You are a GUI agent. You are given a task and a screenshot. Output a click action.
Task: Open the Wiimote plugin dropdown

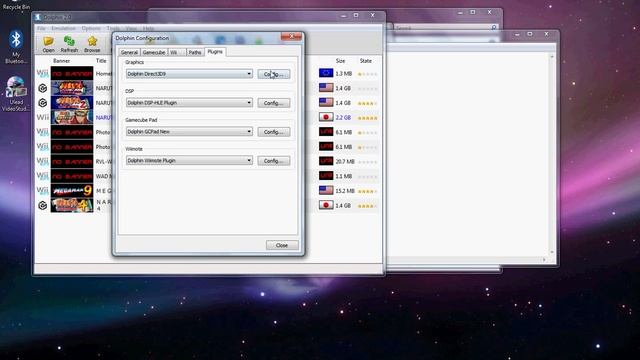[x=189, y=161]
